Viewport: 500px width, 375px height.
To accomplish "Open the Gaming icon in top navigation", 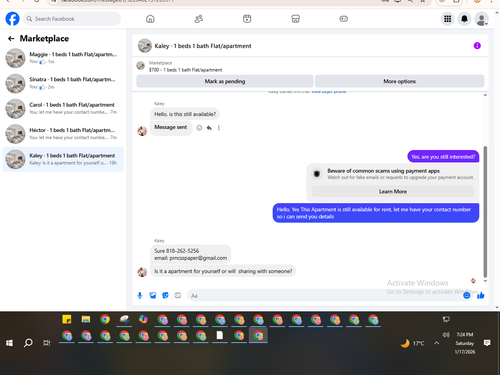I will tap(344, 19).
